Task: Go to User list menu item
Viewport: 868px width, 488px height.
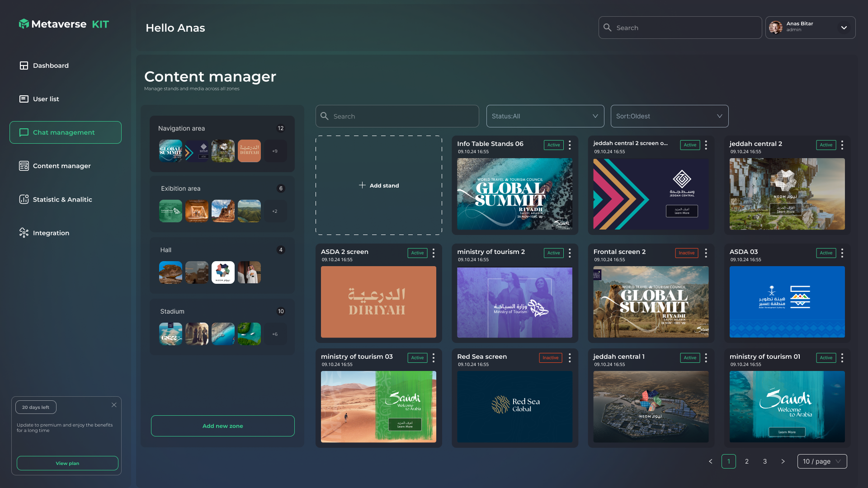Action: (46, 99)
